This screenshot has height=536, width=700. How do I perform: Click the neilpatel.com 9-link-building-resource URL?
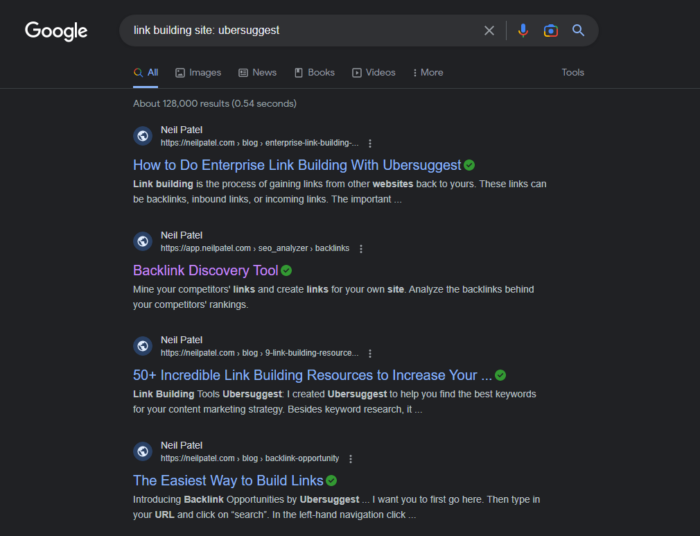tap(259, 353)
